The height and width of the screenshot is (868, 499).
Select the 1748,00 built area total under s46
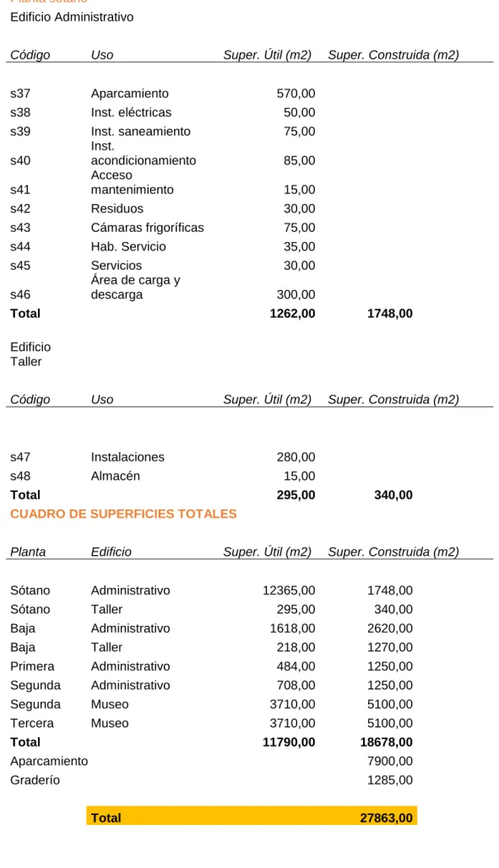pos(390,313)
